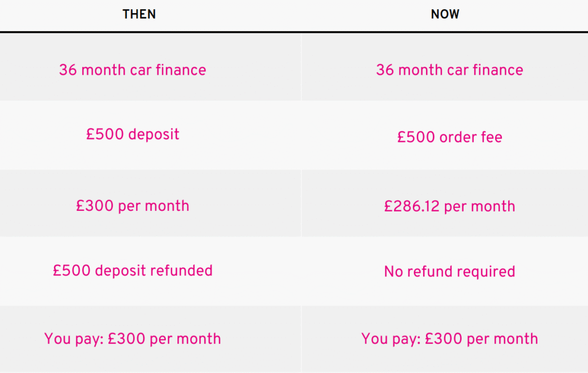
Task: Click the word 'finance' in the NOW column
Action: click(496, 70)
